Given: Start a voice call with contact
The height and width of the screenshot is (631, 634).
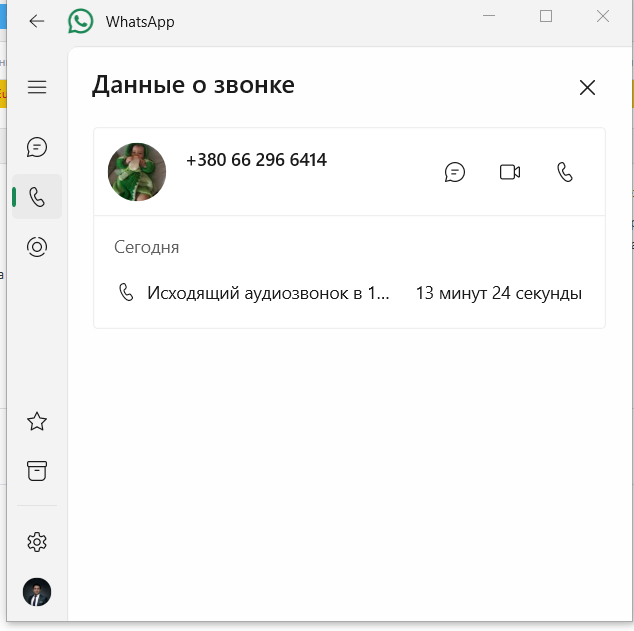Looking at the screenshot, I should click(x=565, y=172).
